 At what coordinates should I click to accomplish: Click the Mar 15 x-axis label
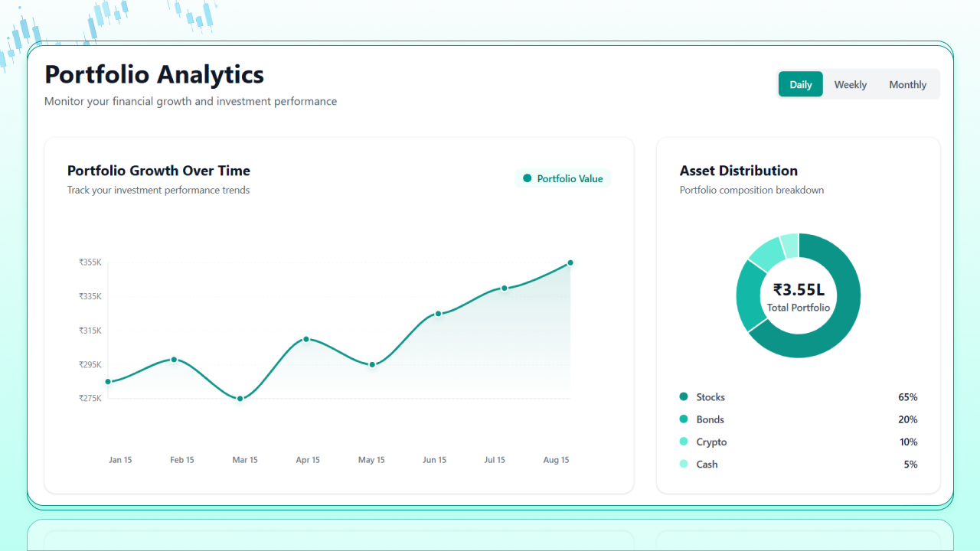tap(245, 460)
